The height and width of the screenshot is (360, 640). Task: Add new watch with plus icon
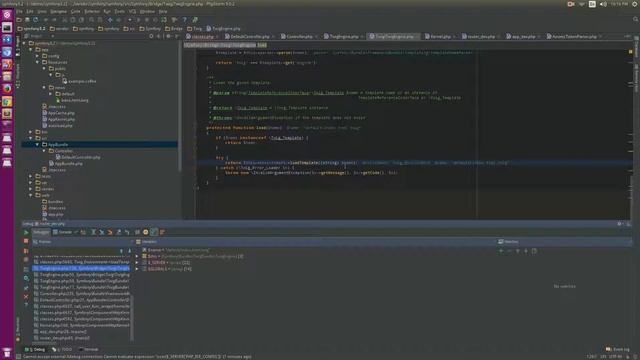point(501,251)
